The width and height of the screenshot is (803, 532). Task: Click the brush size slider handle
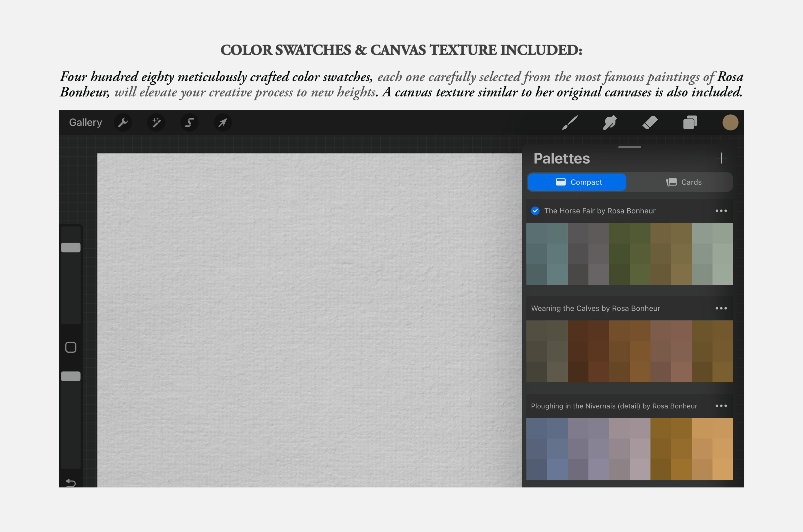coord(71,247)
